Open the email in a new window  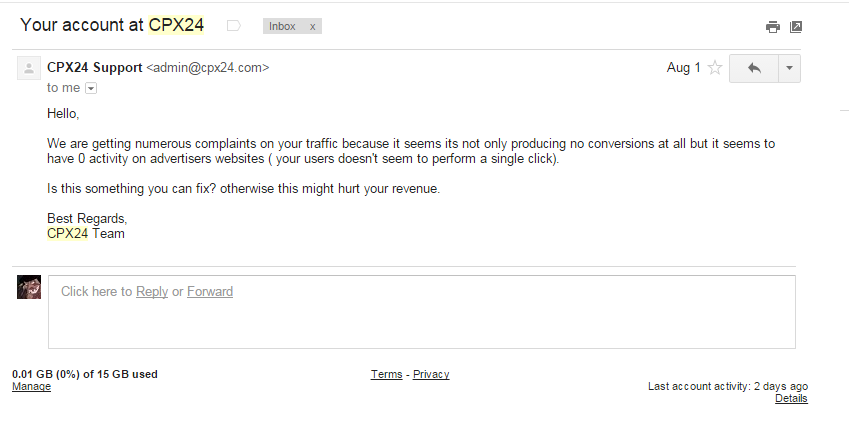(x=796, y=27)
